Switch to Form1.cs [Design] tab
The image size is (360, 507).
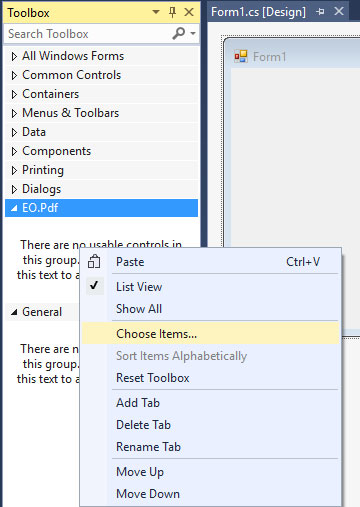(x=258, y=12)
